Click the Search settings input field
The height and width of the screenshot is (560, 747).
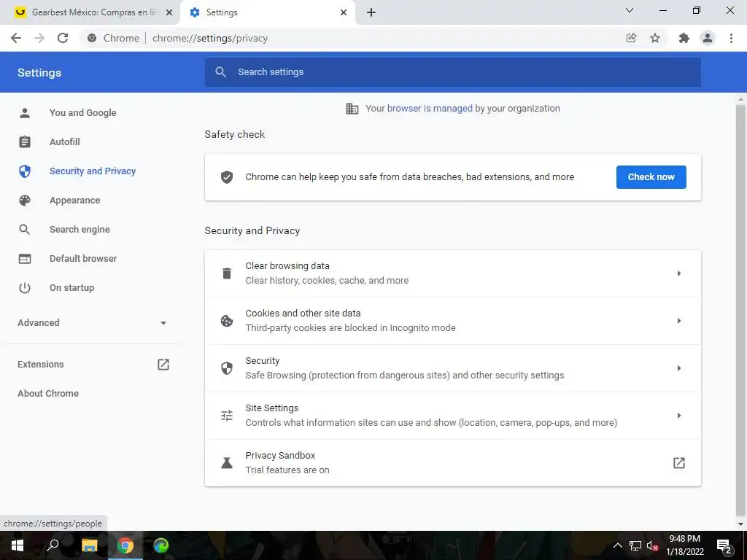tap(452, 72)
